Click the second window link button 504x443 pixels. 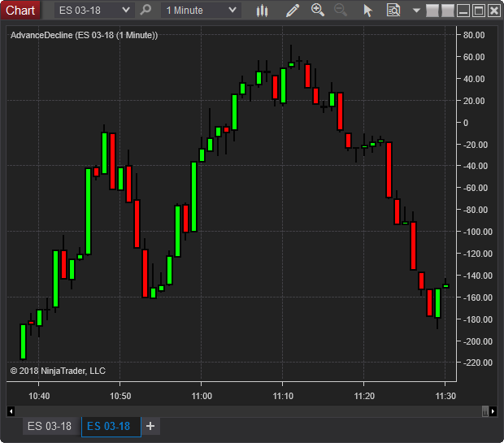point(447,11)
